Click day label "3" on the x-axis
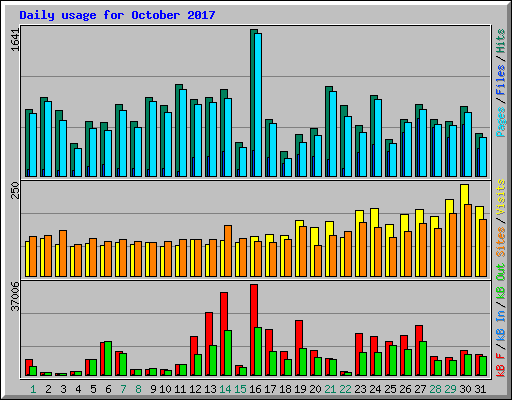Image resolution: width=512 pixels, height=400 pixels. [x=63, y=389]
